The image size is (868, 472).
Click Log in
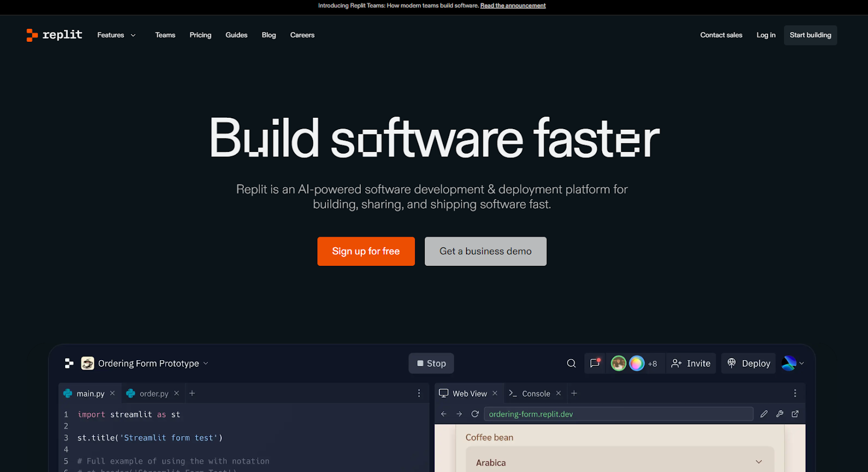(x=766, y=35)
